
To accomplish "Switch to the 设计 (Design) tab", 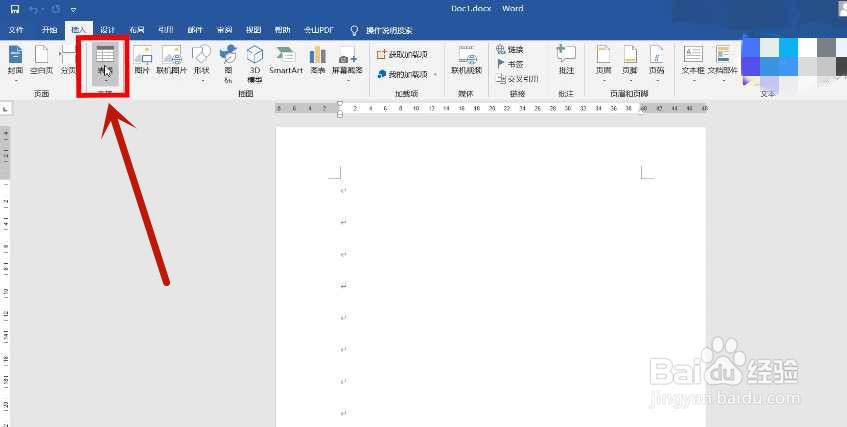I will (107, 30).
